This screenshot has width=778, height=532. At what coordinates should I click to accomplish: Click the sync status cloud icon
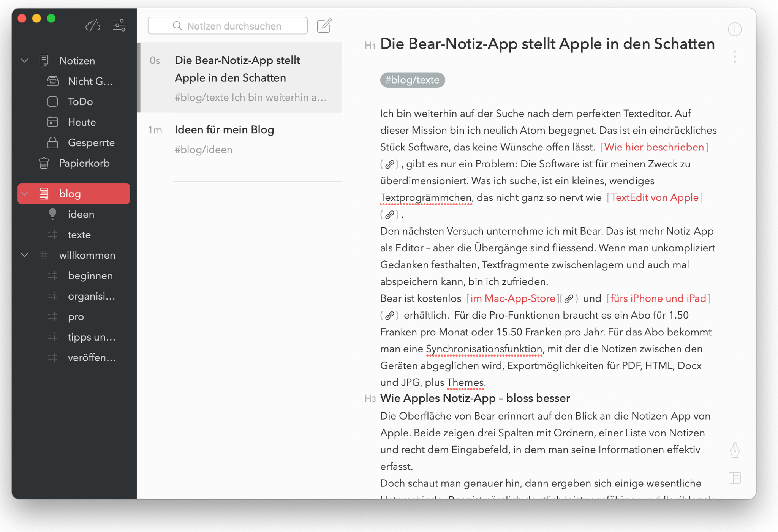click(x=93, y=25)
